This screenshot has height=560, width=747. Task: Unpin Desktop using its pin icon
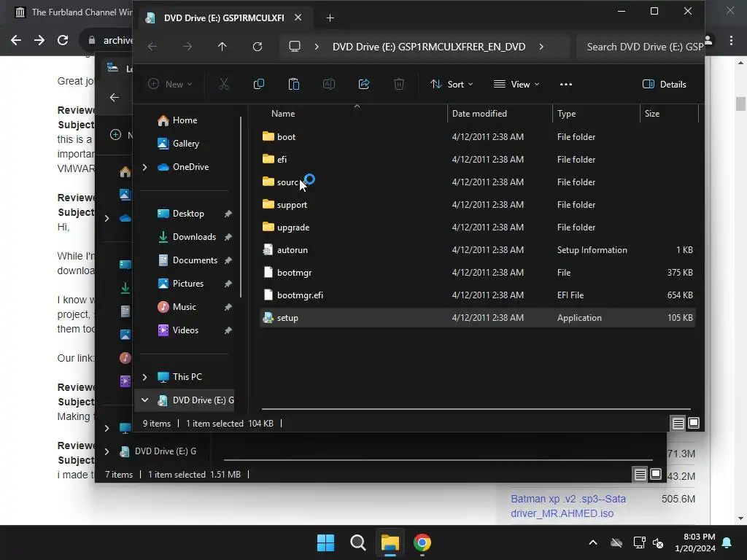pyautogui.click(x=228, y=214)
